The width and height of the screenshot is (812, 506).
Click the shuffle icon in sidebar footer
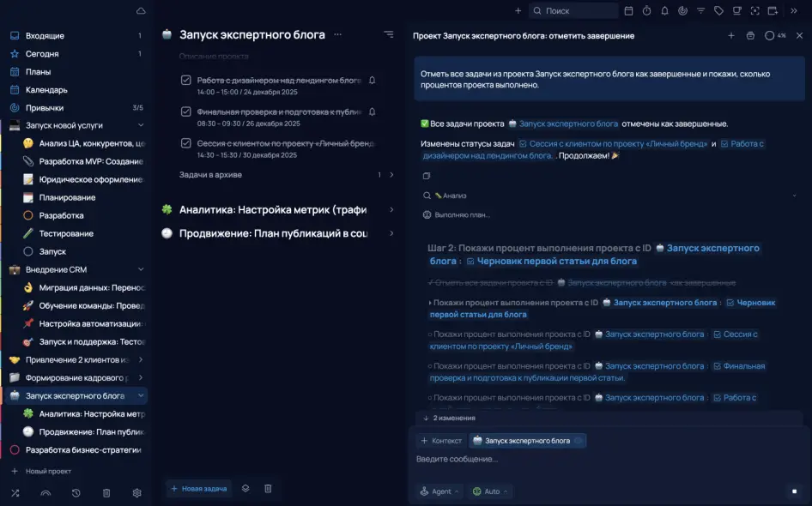click(15, 493)
